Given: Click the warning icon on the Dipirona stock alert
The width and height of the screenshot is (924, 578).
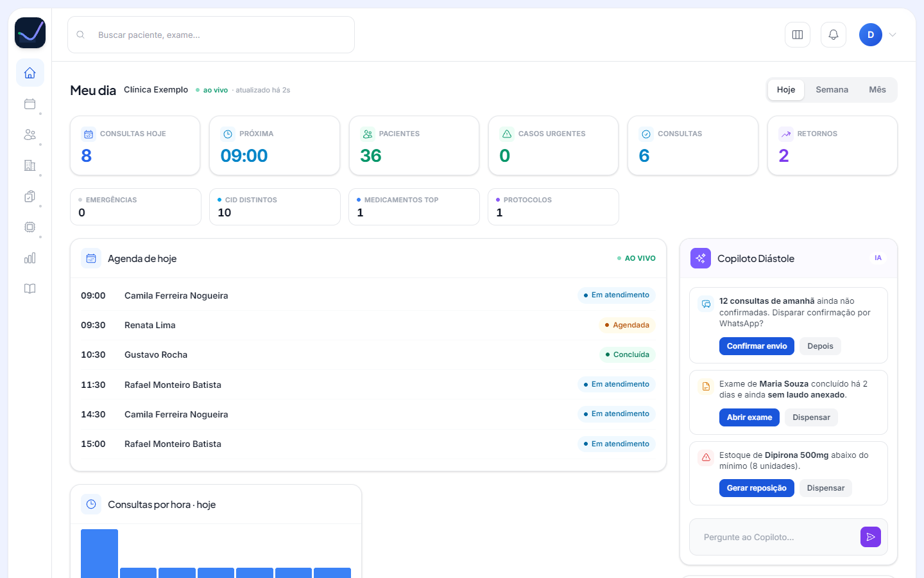Looking at the screenshot, I should 706,457.
